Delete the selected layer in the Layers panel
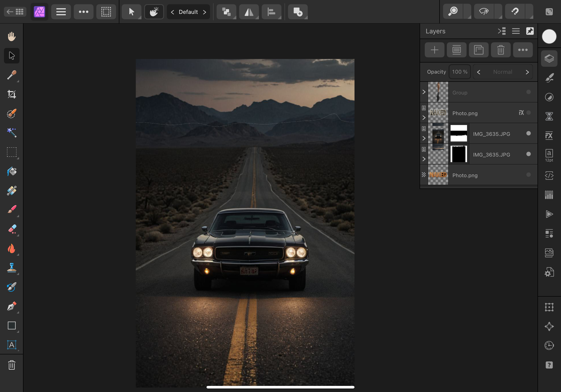Image resolution: width=561 pixels, height=392 pixels. click(x=501, y=50)
